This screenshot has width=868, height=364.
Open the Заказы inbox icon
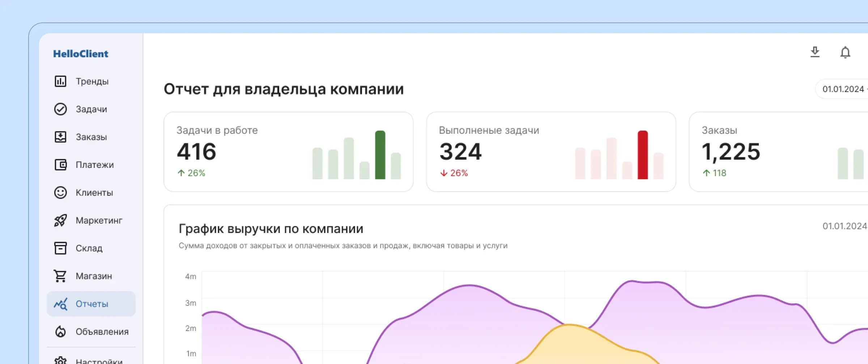[x=60, y=137]
